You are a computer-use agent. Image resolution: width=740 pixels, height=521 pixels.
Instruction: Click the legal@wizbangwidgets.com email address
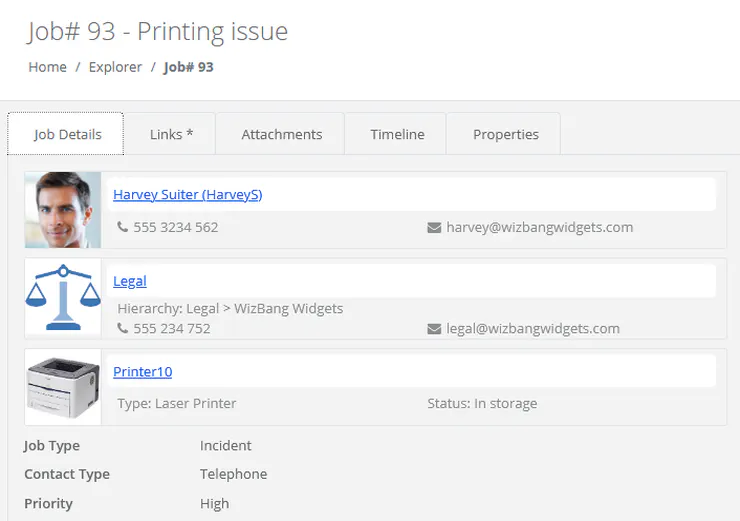coord(532,328)
